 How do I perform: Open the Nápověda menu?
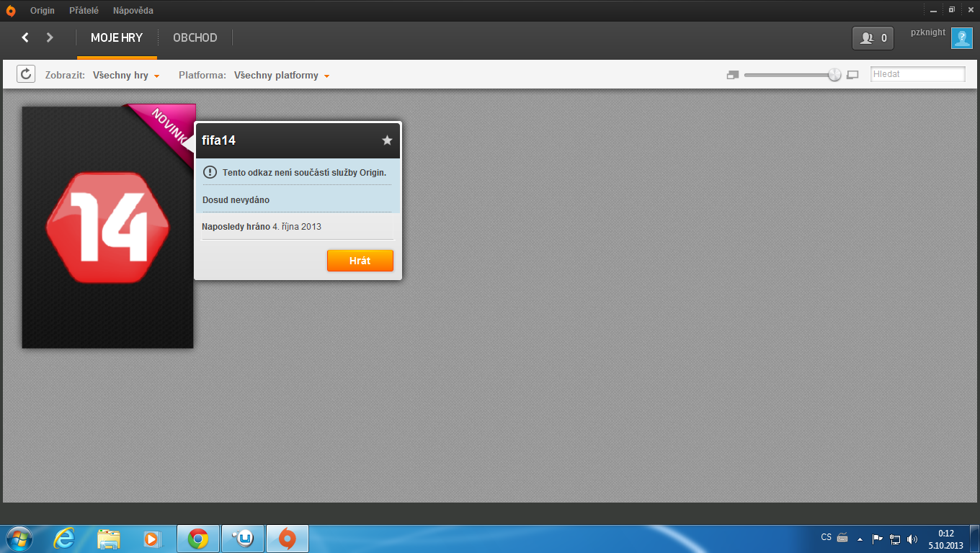tap(133, 11)
